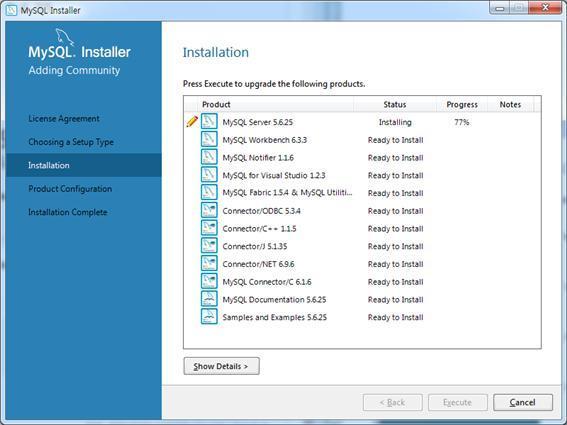Click Ready to Install for Samples and Examples

click(x=396, y=317)
